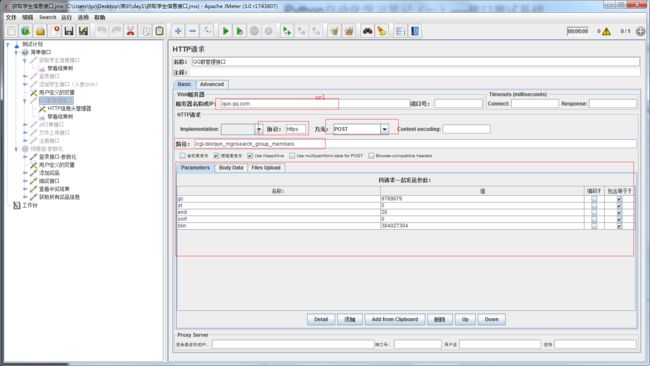The height and width of the screenshot is (366, 650).
Task: Uncheck 包含等于? checkbox in bkn row
Action: [619, 226]
